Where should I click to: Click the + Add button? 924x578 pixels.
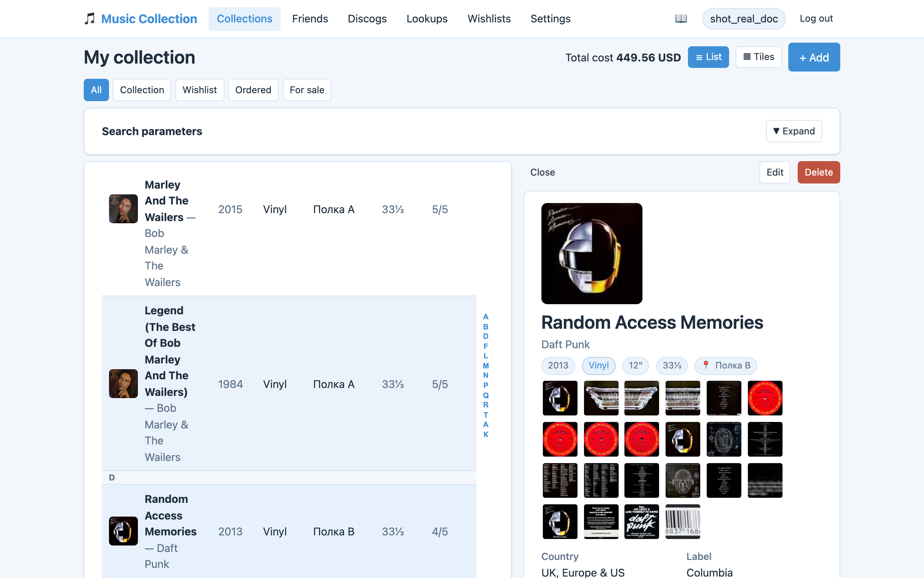pyautogui.click(x=814, y=57)
